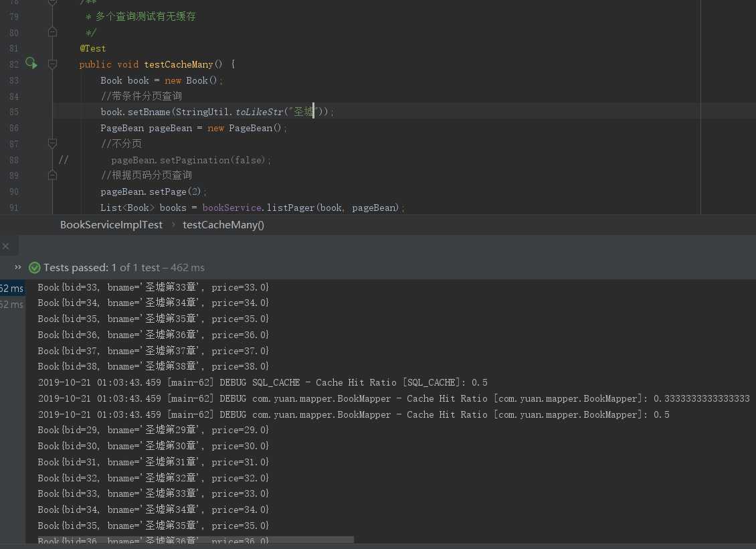Click comment '//带条件分页查询'
The height and width of the screenshot is (549, 756).
click(x=141, y=96)
